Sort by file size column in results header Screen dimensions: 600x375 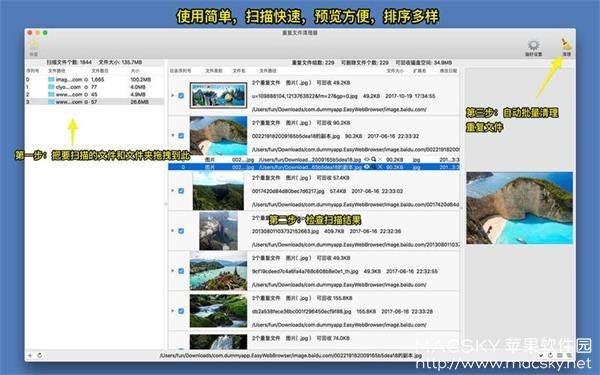(395, 71)
